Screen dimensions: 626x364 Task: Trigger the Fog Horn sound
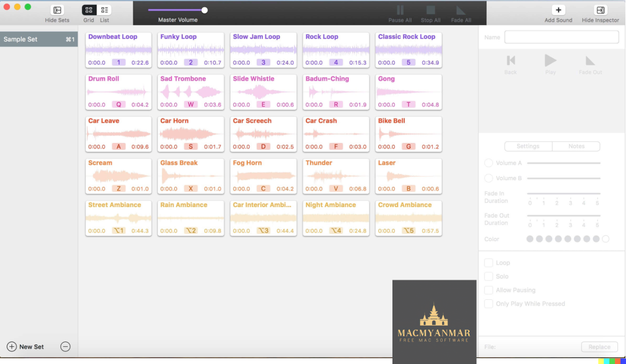click(263, 177)
